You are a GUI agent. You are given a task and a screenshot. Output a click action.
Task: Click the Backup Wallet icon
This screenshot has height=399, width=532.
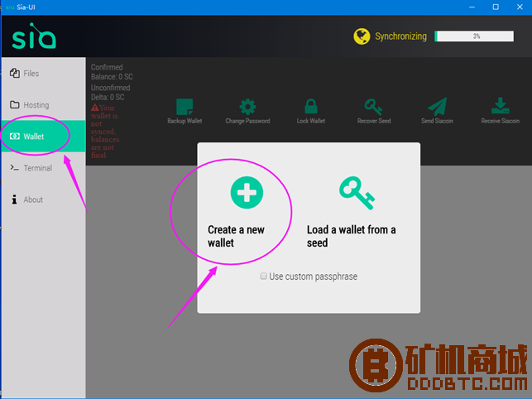185,107
